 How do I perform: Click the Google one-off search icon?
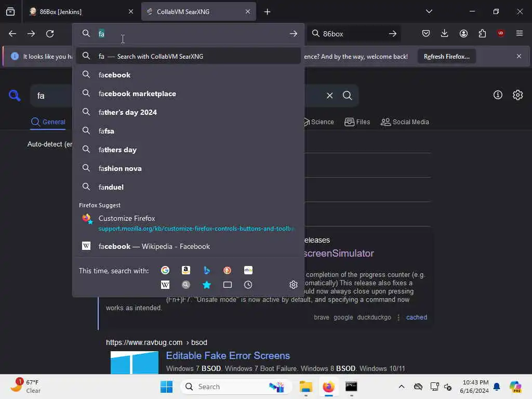165,270
